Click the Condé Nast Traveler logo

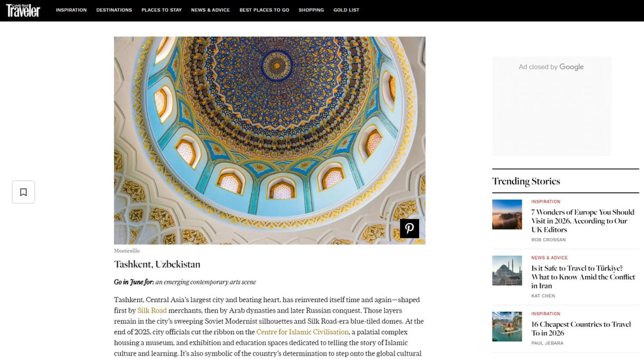click(23, 10)
